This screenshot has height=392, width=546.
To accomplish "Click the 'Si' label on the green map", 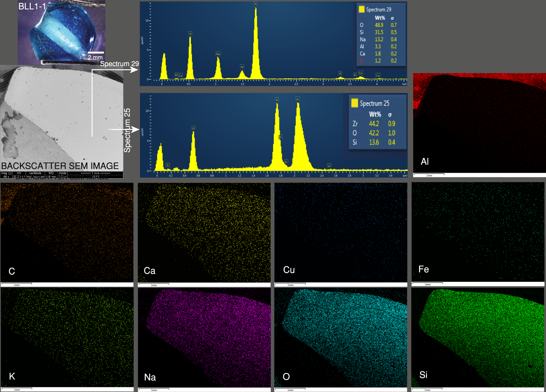I will click(423, 375).
